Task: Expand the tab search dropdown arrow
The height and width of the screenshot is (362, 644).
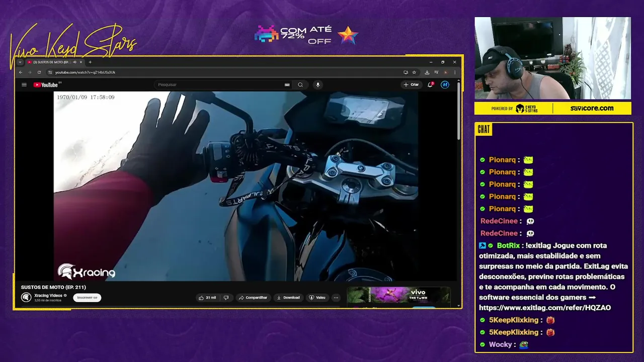Action: [x=20, y=62]
